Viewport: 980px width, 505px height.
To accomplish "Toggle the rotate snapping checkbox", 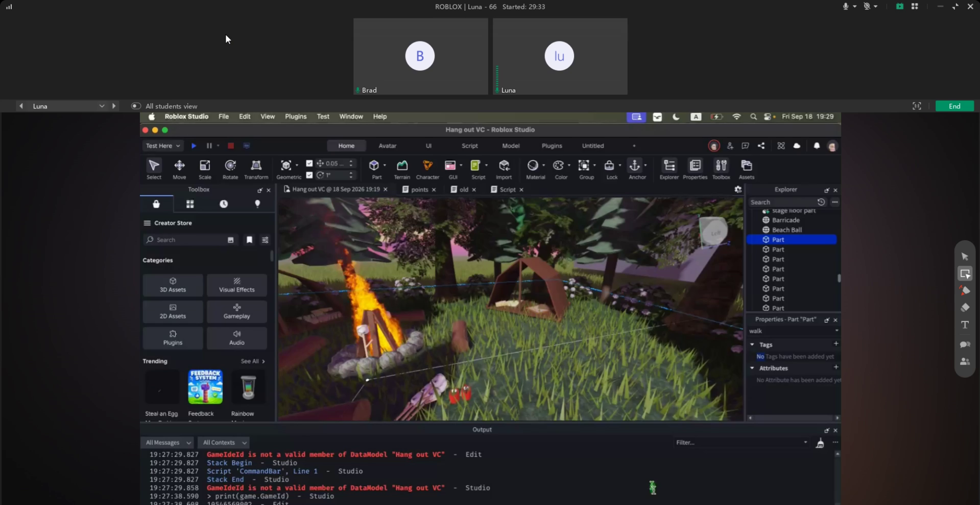I will click(309, 175).
